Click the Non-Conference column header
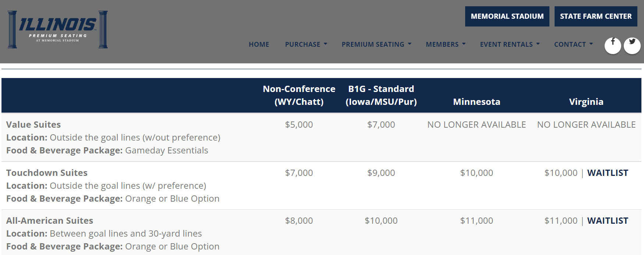Image resolution: width=644 pixels, height=255 pixels. [x=299, y=95]
